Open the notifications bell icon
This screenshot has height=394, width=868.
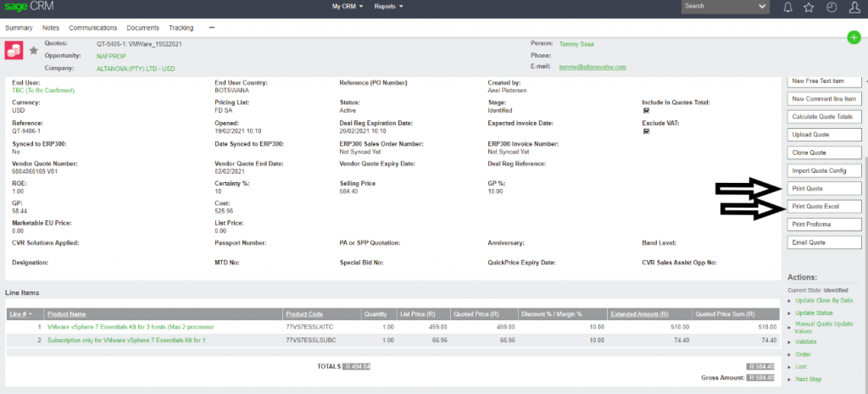click(x=787, y=7)
